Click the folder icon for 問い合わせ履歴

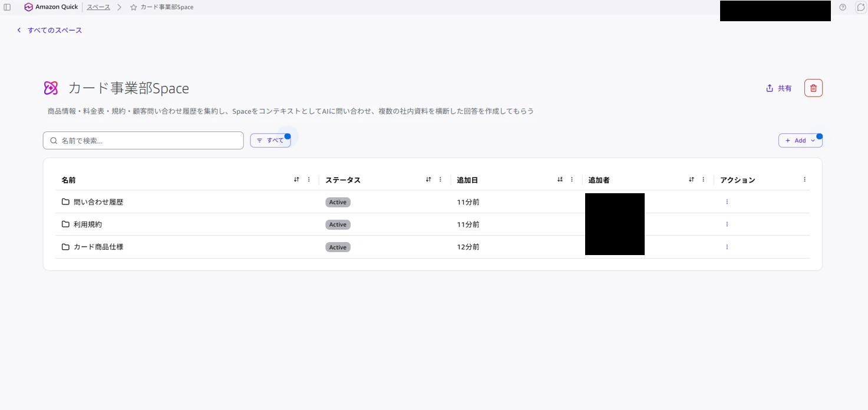(x=65, y=202)
